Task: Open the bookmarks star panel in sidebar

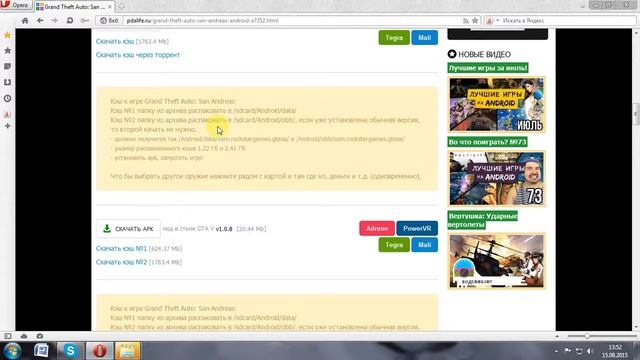Action: 7,51
